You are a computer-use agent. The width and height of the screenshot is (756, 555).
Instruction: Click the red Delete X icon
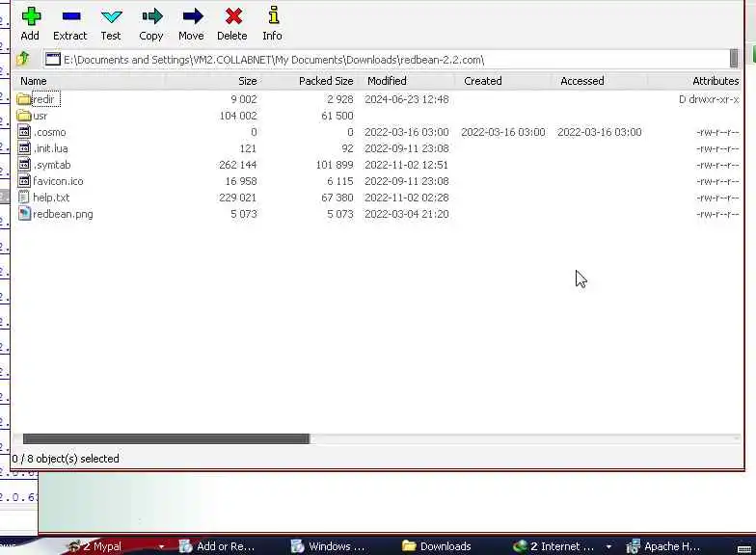coord(233,16)
